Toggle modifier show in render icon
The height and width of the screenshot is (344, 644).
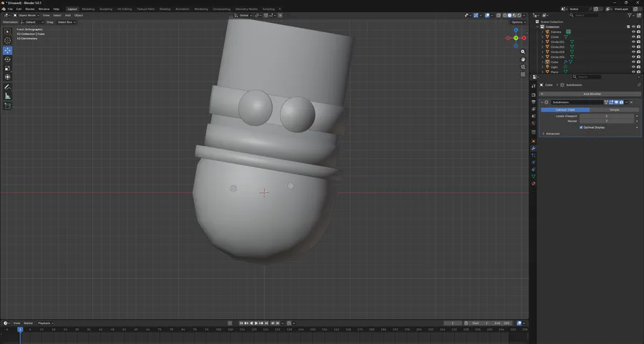[621, 102]
